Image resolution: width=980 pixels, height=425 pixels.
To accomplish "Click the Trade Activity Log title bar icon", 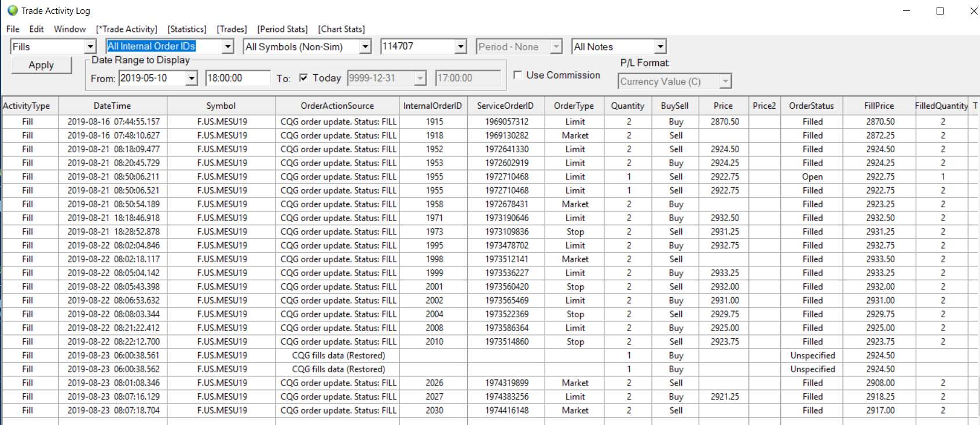I will (12, 10).
